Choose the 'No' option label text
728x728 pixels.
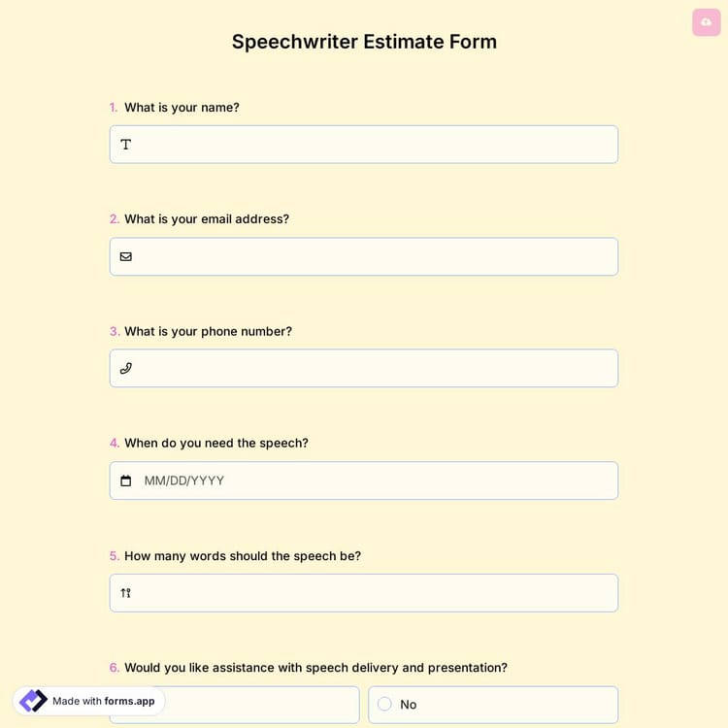point(409,705)
